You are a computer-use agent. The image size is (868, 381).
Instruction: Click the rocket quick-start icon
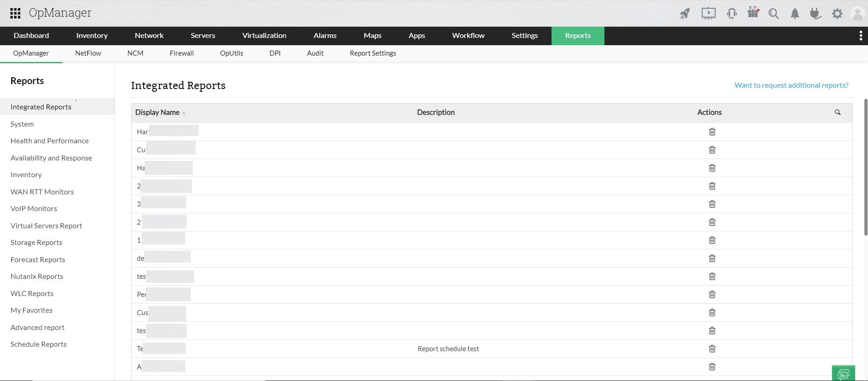[x=685, y=14]
